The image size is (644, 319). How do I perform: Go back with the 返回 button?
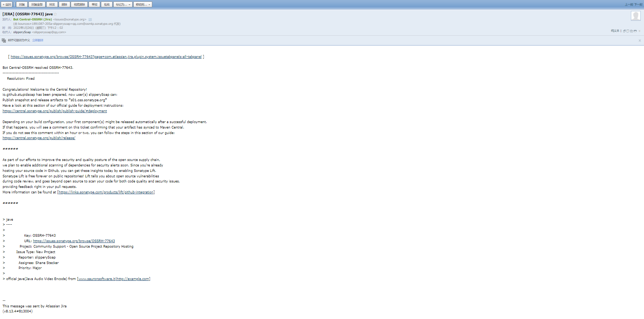tap(7, 4)
